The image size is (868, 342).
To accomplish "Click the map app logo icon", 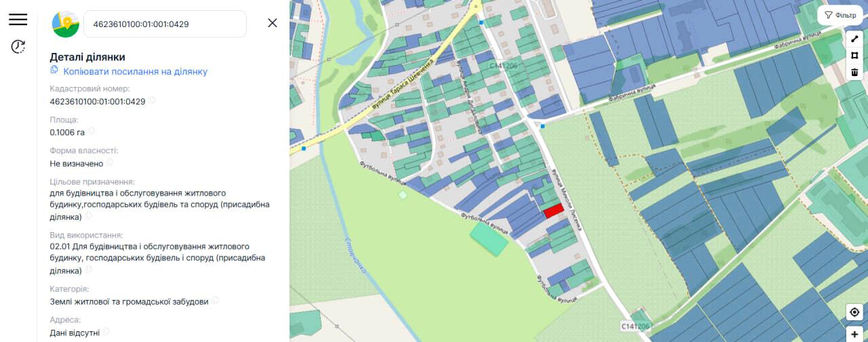I will [x=66, y=24].
